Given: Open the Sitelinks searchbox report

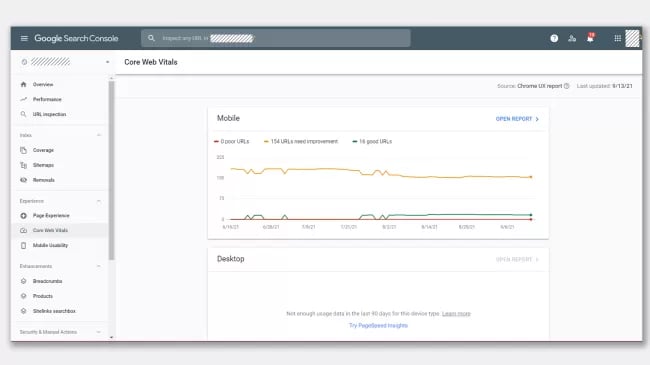Looking at the screenshot, I should click(54, 311).
